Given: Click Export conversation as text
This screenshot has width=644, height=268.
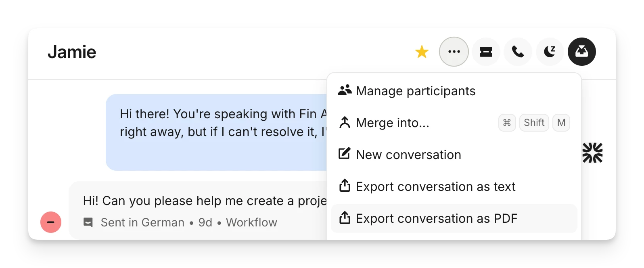Looking at the screenshot, I should pos(454,186).
